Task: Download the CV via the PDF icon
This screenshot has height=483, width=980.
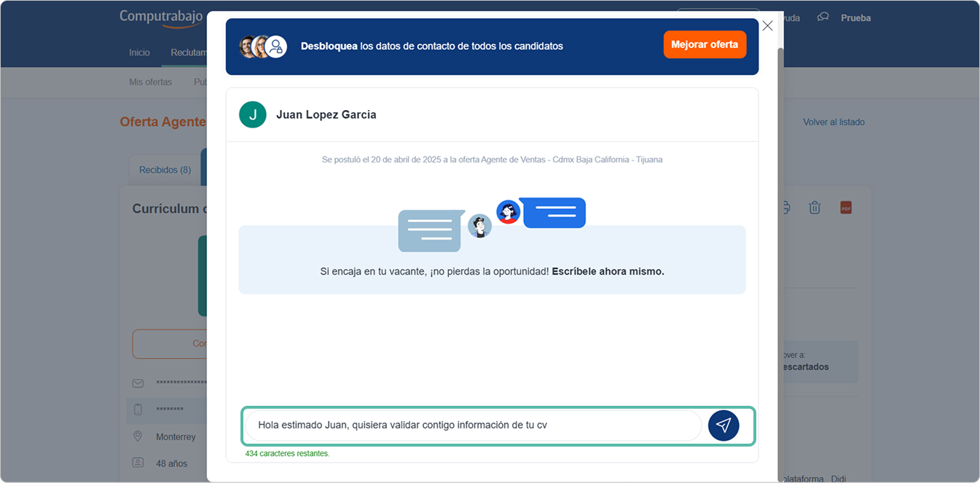Action: point(846,208)
